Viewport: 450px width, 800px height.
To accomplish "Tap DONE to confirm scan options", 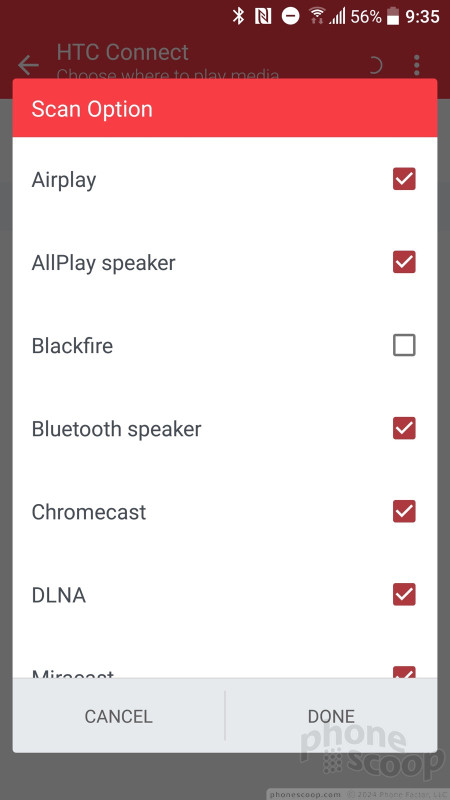I will 331,716.
